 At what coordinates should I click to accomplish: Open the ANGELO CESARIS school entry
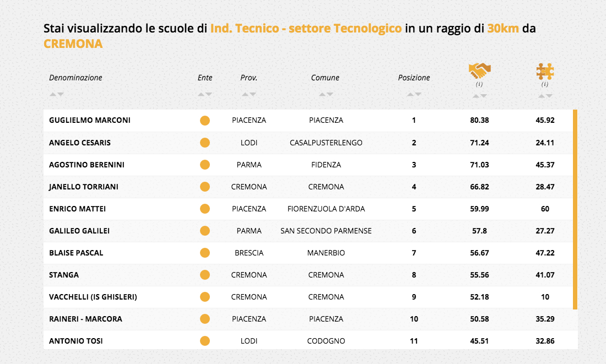[80, 143]
